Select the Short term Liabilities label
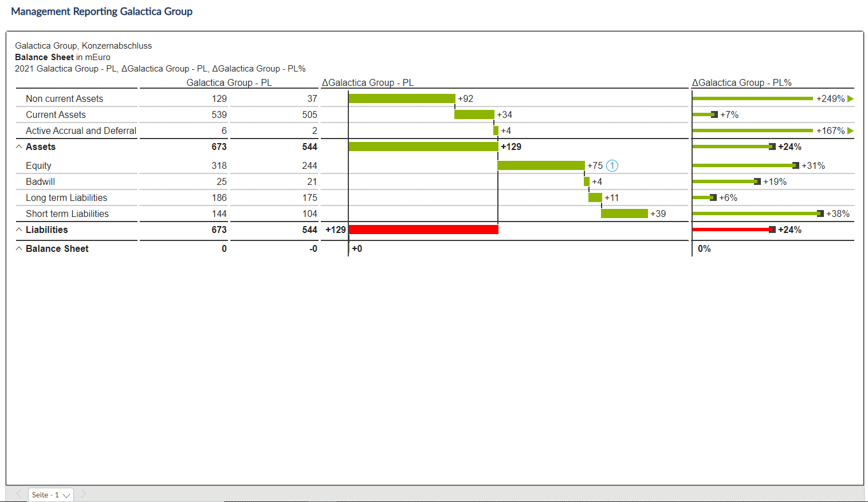 click(67, 214)
